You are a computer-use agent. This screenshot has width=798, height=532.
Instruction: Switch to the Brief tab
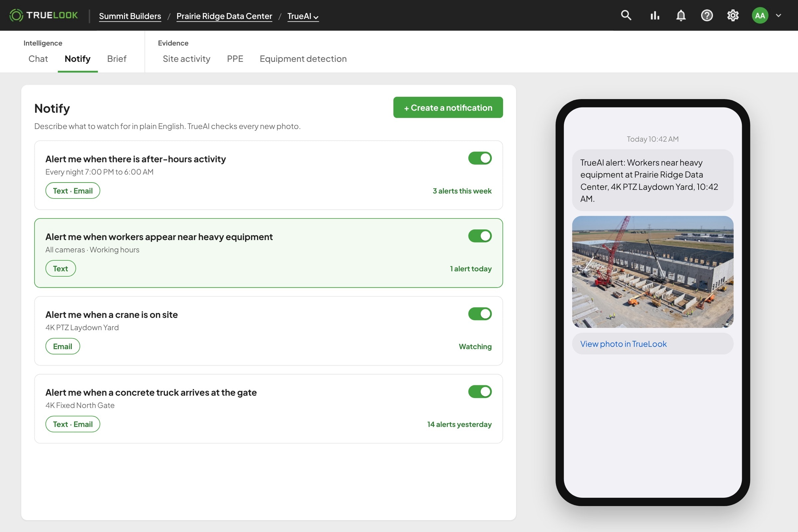pos(117,59)
